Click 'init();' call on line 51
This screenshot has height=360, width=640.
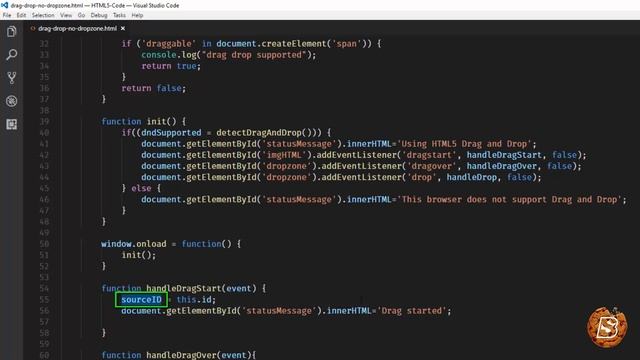(139, 255)
